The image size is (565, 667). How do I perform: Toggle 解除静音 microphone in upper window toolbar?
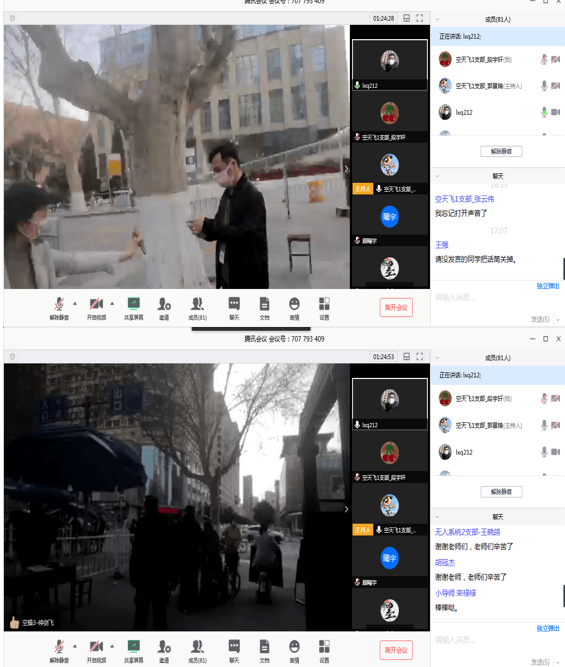59,308
